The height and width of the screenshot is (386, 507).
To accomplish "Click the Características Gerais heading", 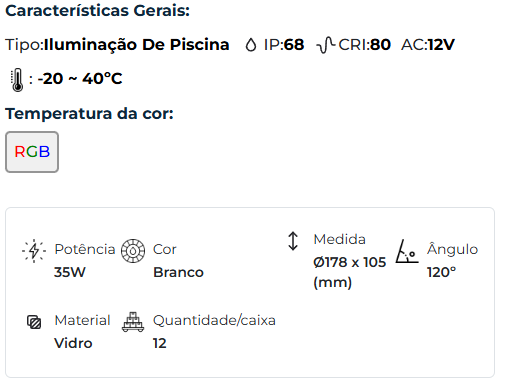I will point(97,11).
